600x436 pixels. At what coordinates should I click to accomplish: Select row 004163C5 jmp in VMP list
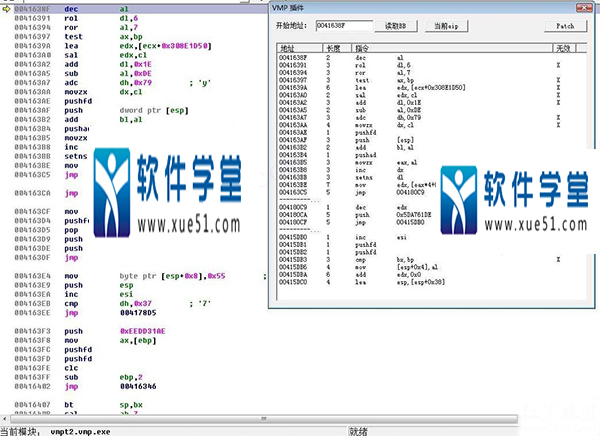[x=359, y=192]
